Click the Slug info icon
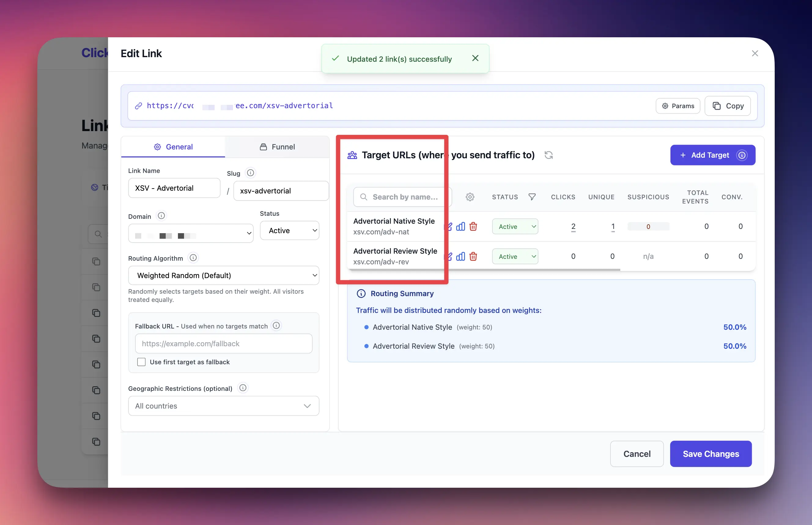 tap(250, 173)
